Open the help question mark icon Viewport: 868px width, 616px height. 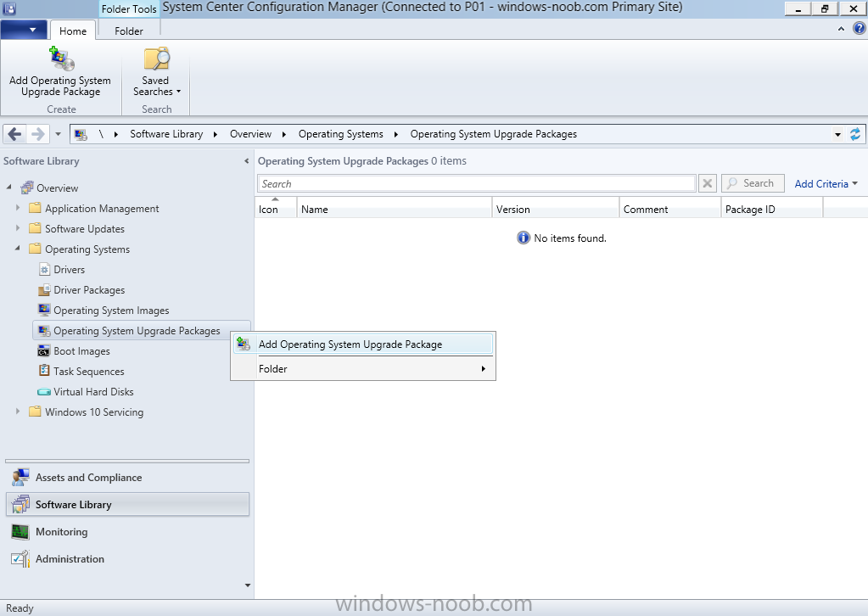point(860,28)
